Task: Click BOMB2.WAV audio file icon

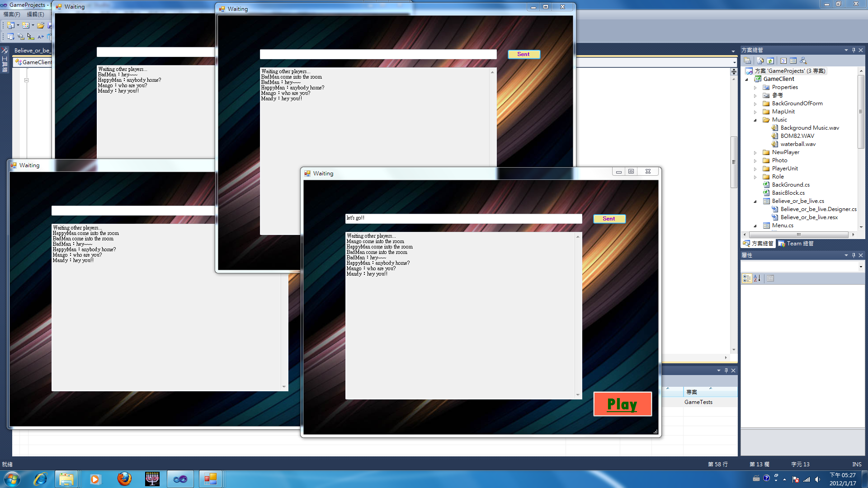Action: (x=775, y=136)
